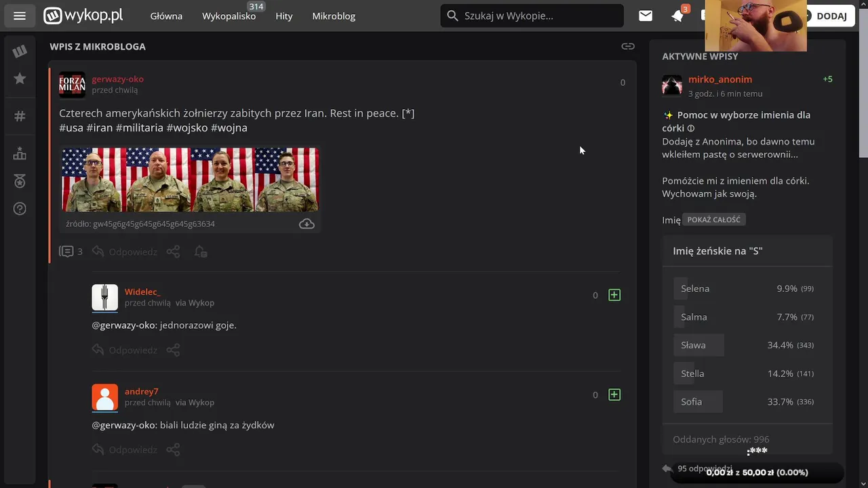Open Widelec_ profile link
868x488 pixels.
(x=142, y=291)
